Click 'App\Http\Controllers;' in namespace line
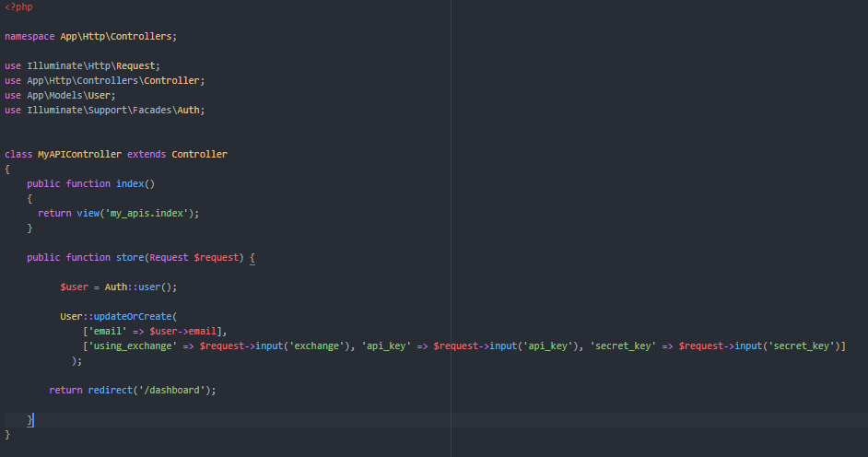The image size is (868, 457). click(x=119, y=36)
